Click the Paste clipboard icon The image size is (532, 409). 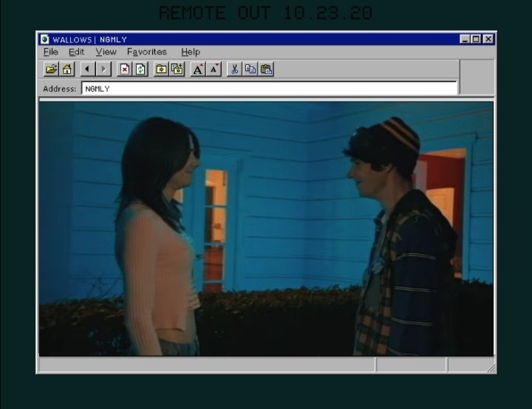coord(266,69)
